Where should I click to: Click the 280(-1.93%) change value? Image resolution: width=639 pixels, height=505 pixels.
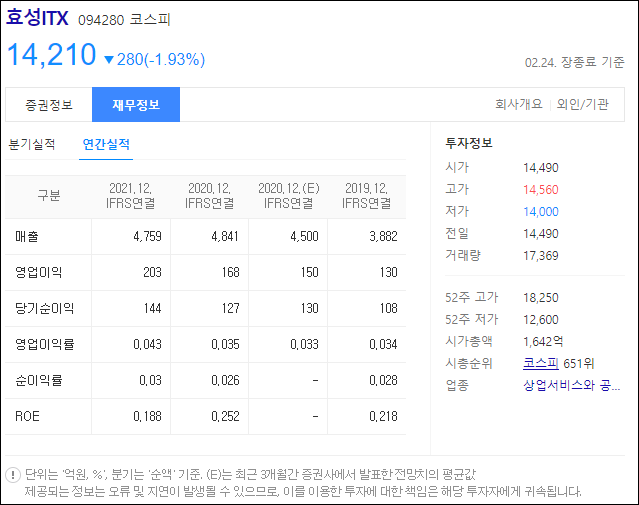tap(161, 60)
